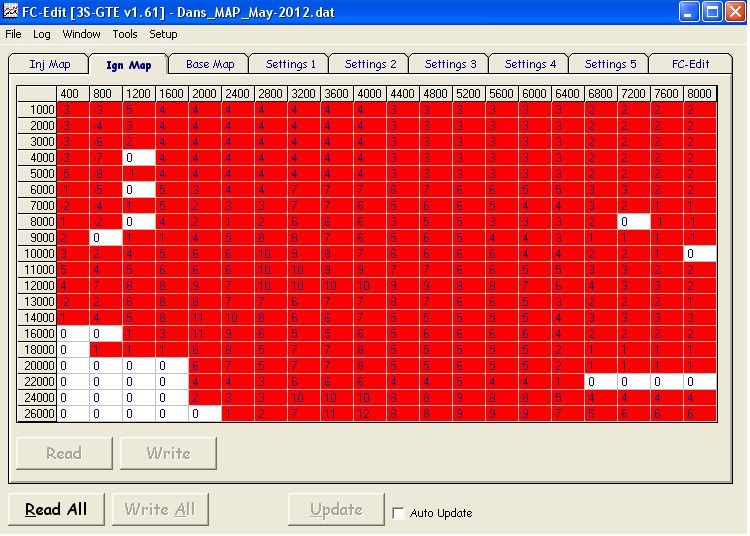Enable the Auto Update checkbox

[x=399, y=513]
